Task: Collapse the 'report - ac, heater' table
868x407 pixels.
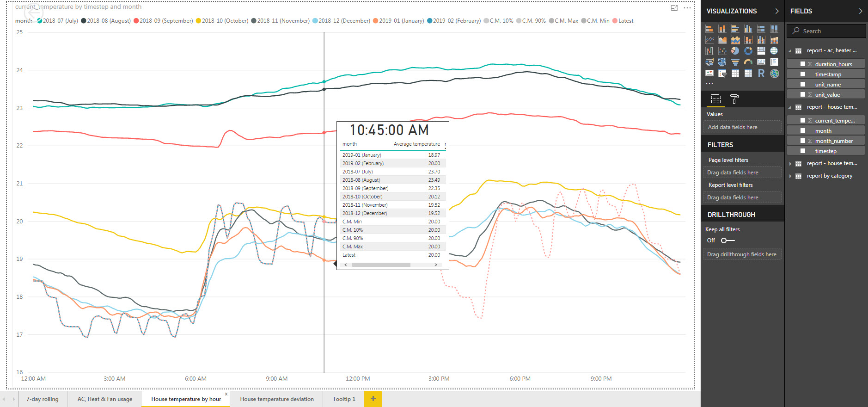Action: pyautogui.click(x=790, y=51)
